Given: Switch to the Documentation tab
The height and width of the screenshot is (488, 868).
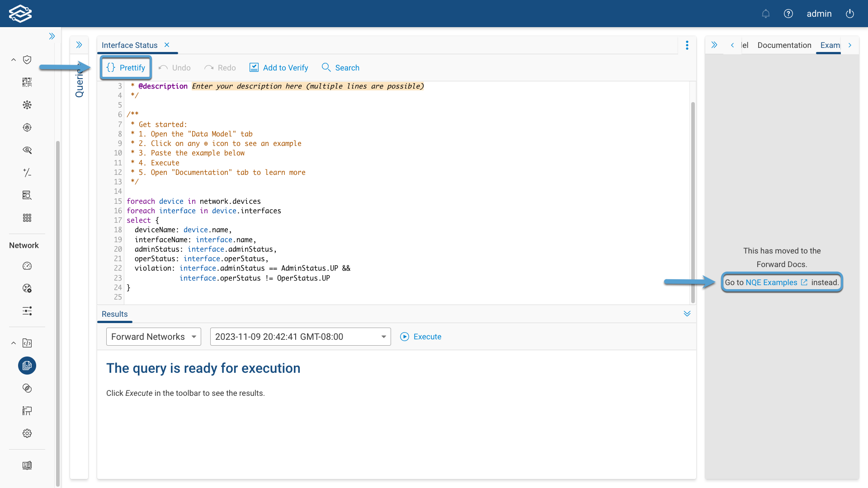Looking at the screenshot, I should (x=784, y=45).
